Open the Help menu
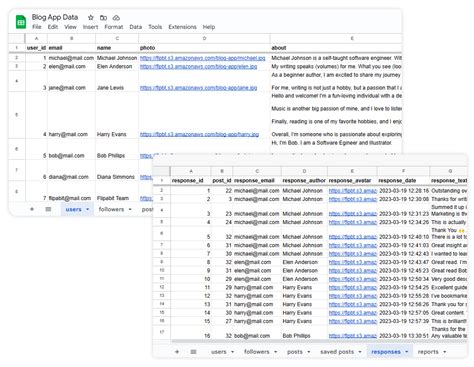 point(209,27)
